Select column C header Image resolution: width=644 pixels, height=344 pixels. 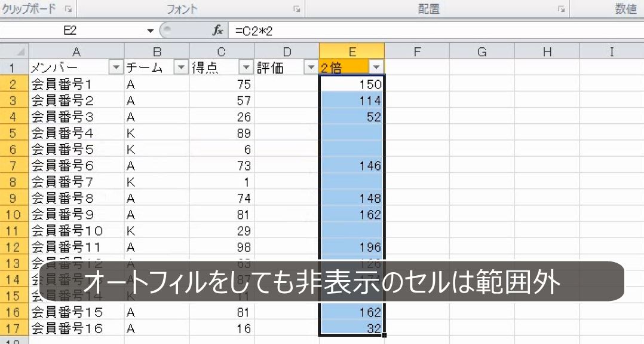222,51
